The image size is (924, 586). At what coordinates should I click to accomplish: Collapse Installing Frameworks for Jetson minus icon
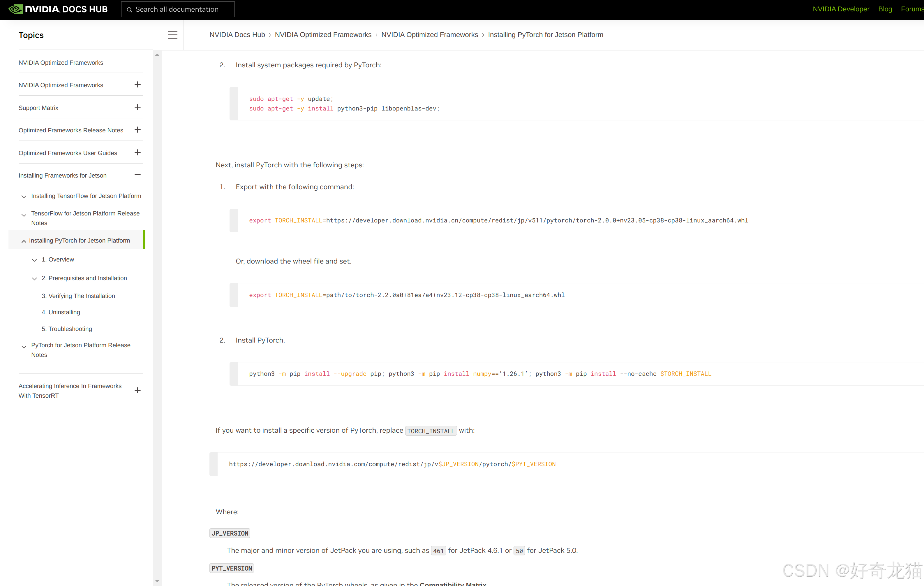pos(137,175)
